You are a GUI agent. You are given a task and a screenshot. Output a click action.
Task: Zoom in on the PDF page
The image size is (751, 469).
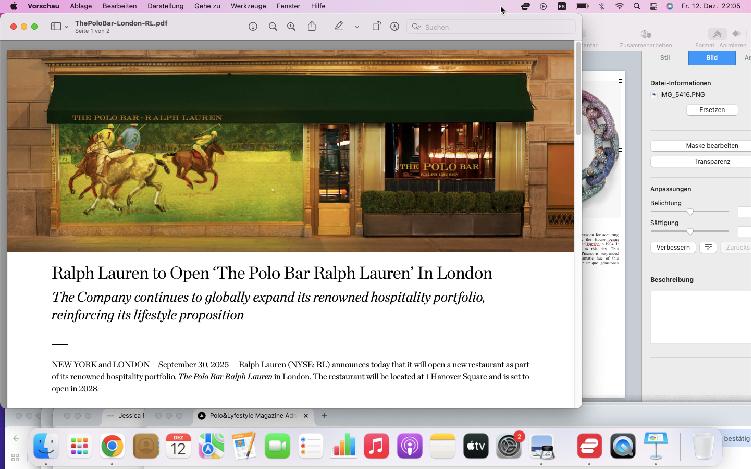coord(291,27)
